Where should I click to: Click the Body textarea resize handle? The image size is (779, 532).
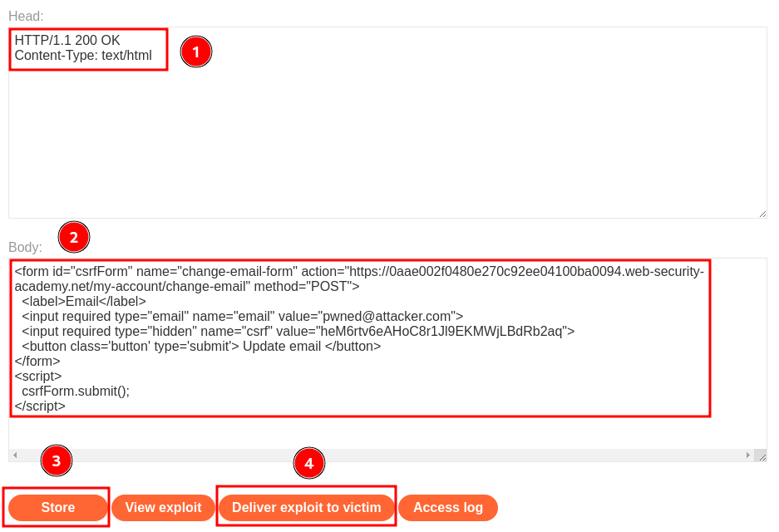pos(761,456)
